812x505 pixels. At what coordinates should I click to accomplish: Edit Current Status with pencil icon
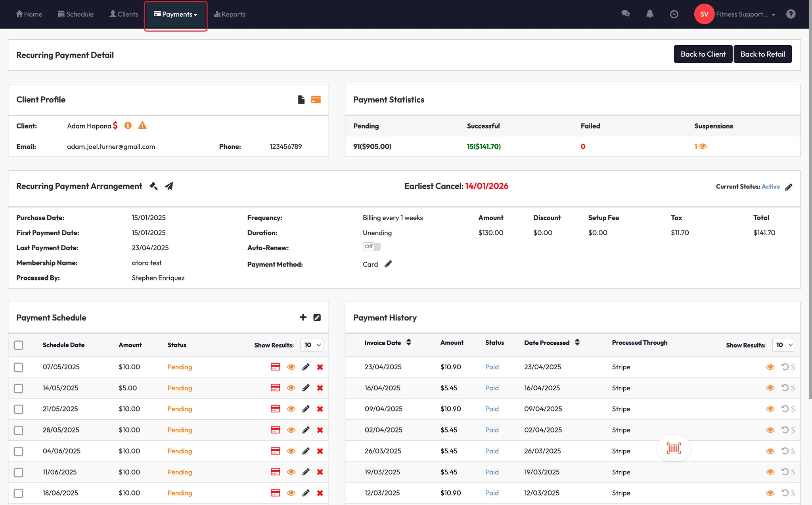point(789,187)
